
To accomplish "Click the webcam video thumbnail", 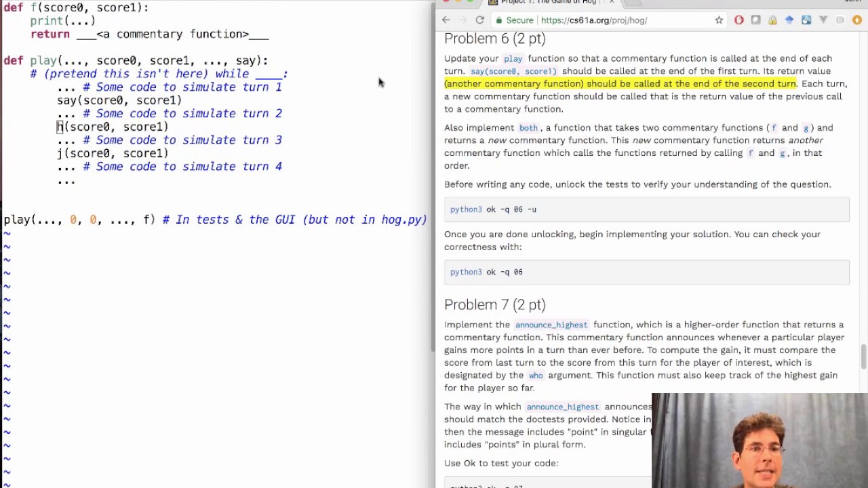I will [759, 441].
